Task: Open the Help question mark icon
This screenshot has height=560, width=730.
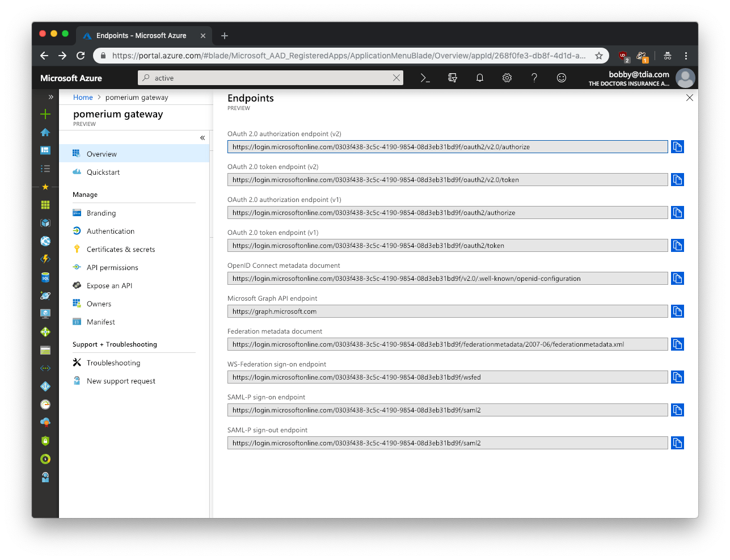Action: click(x=534, y=78)
